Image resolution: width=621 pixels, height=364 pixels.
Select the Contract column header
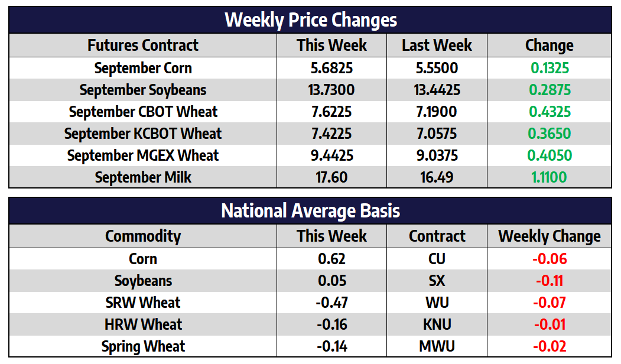[437, 236]
